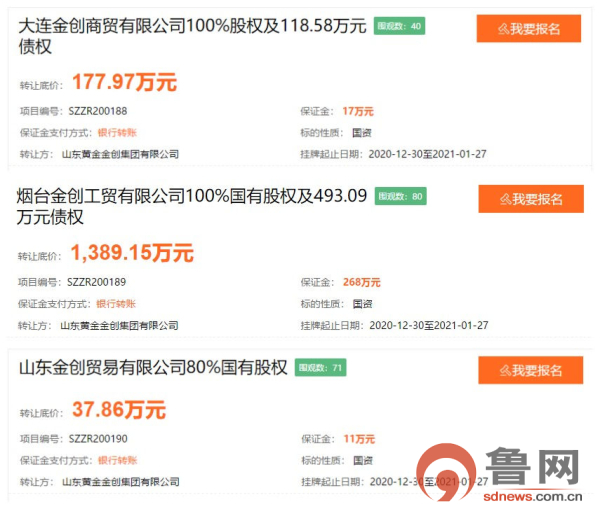Click the gavel icon on the first 我要报名 button
The height and width of the screenshot is (509, 600).
(x=504, y=29)
